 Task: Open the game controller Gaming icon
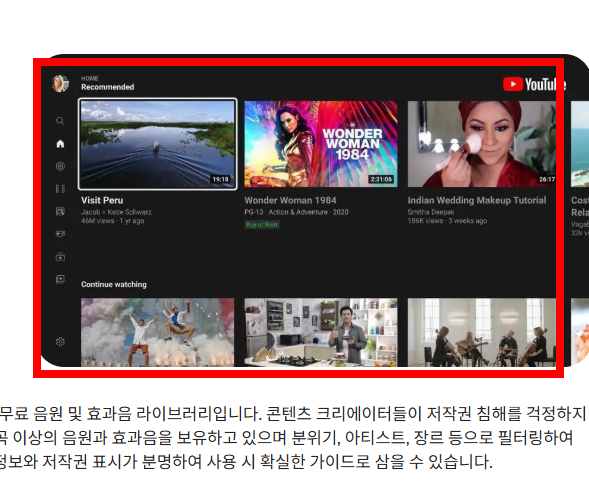point(60,234)
